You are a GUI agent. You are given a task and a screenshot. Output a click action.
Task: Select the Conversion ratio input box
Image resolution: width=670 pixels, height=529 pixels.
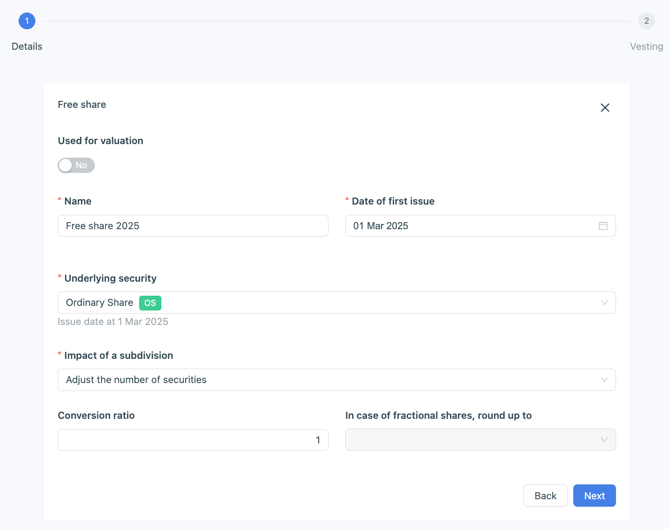(x=193, y=440)
